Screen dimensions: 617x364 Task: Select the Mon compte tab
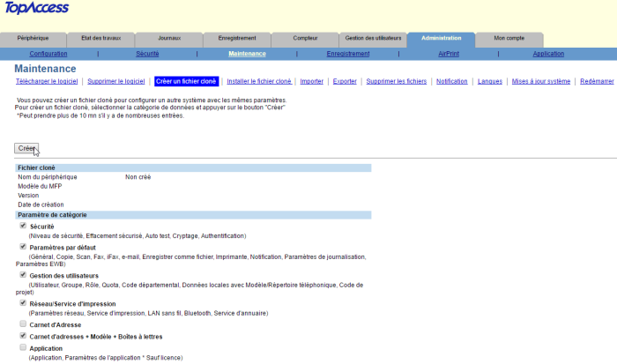tap(509, 39)
